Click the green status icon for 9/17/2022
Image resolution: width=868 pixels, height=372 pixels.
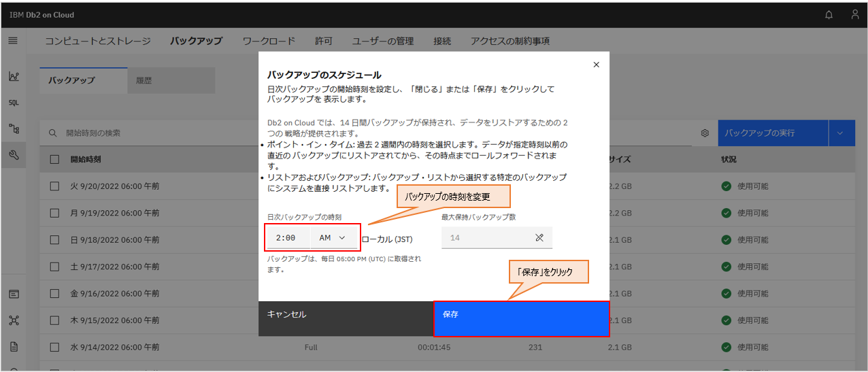(727, 266)
